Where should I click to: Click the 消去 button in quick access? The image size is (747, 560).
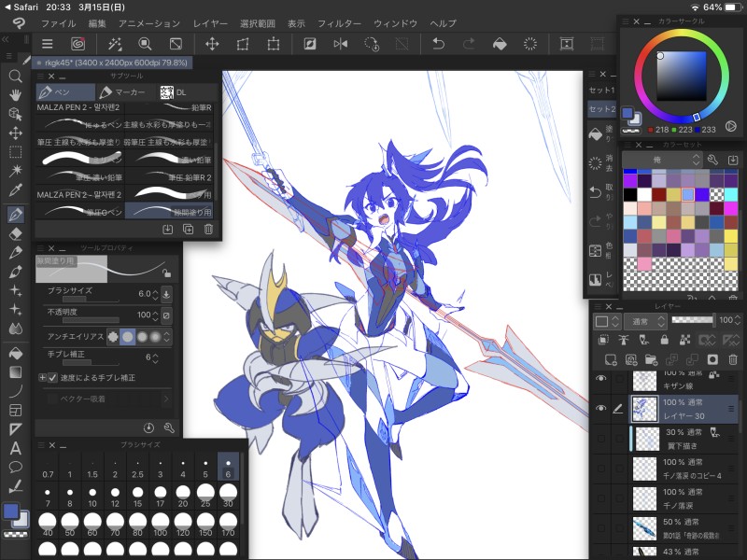(x=601, y=162)
